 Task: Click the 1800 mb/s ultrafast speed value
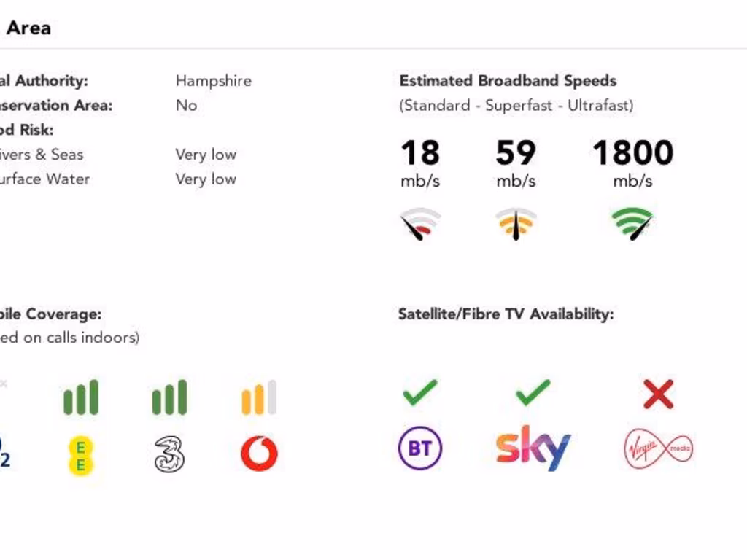[632, 153]
